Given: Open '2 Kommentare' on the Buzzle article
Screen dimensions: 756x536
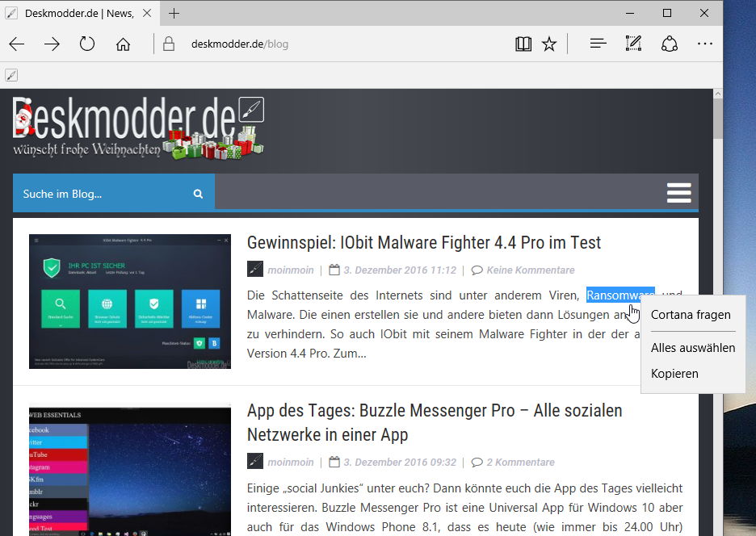Looking at the screenshot, I should coord(521,463).
